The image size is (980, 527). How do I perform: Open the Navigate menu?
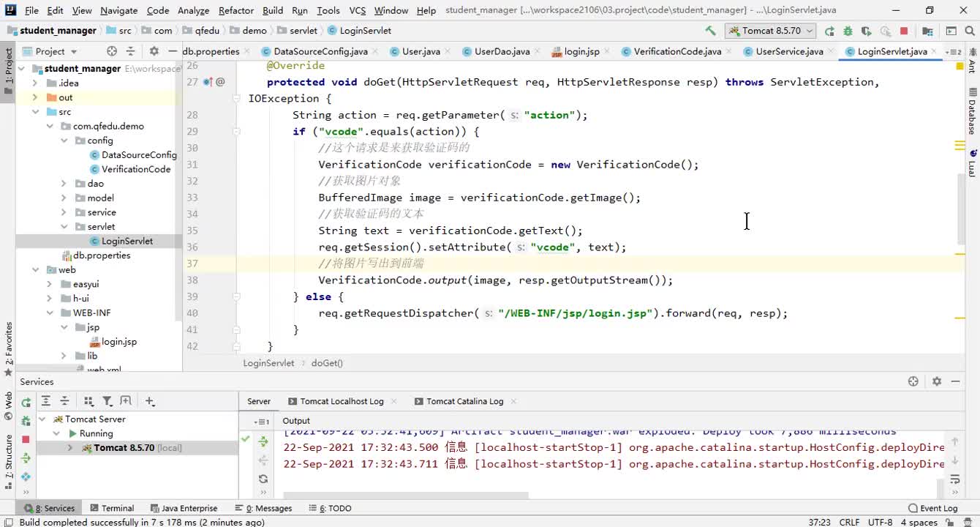click(x=118, y=10)
